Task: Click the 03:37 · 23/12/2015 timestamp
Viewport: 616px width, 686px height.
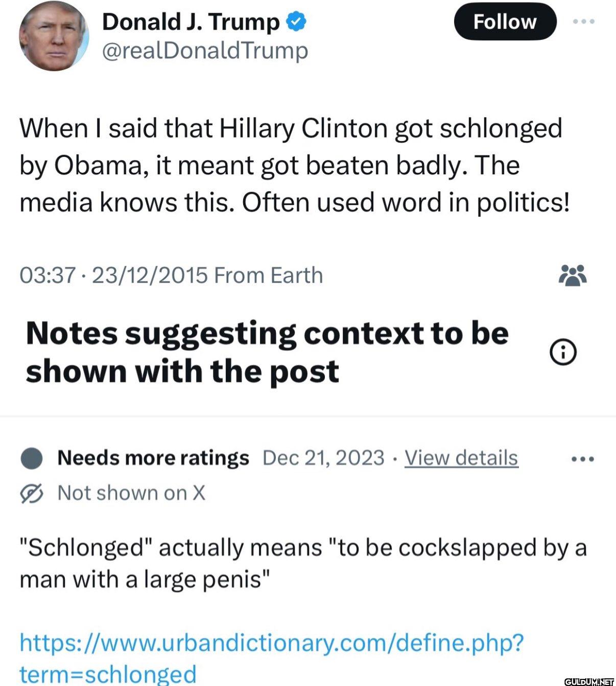Action: coord(114,276)
